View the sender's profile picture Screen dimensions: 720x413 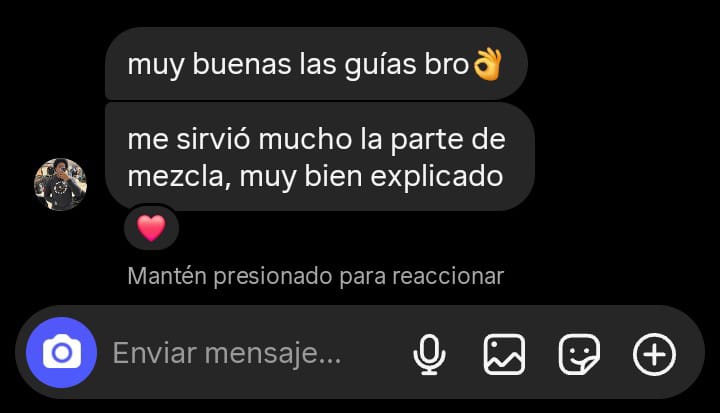click(x=61, y=184)
